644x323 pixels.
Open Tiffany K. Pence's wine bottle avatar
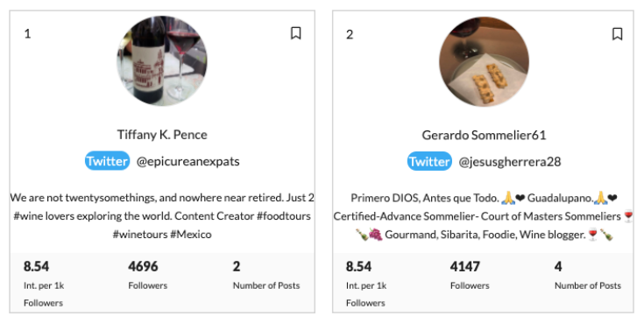tap(162, 60)
